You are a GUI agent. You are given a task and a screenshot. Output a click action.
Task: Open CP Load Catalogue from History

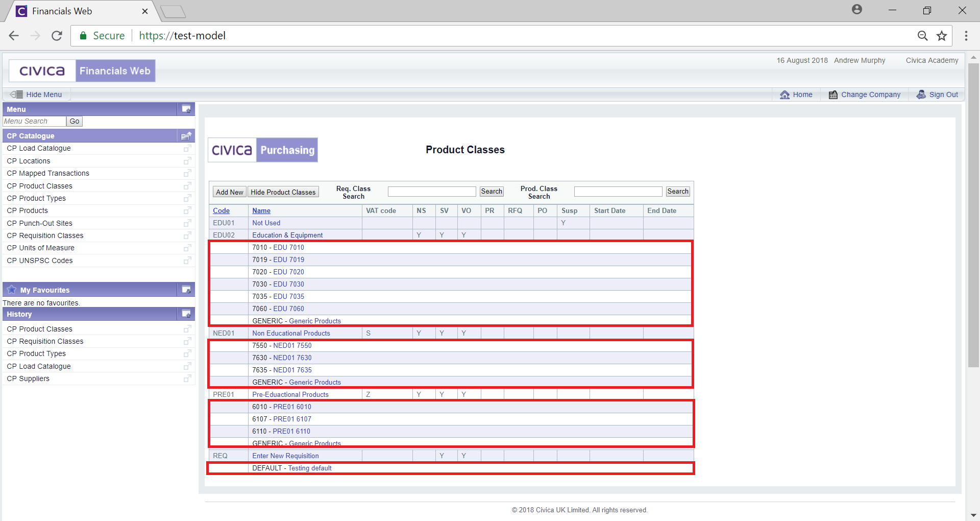(x=39, y=366)
